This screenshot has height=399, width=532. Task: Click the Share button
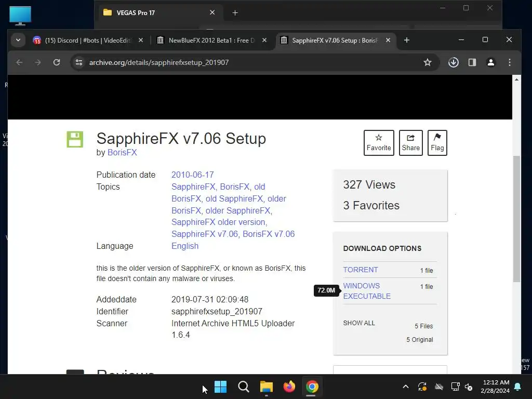pos(410,143)
